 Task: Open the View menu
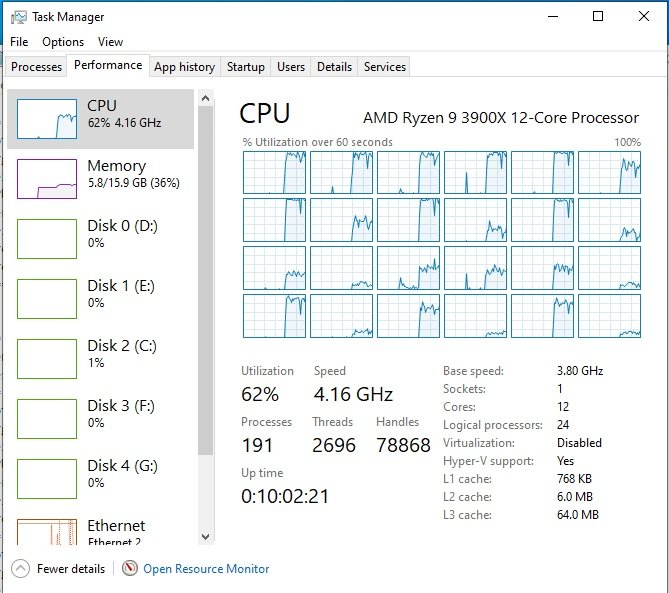pyautogui.click(x=111, y=42)
